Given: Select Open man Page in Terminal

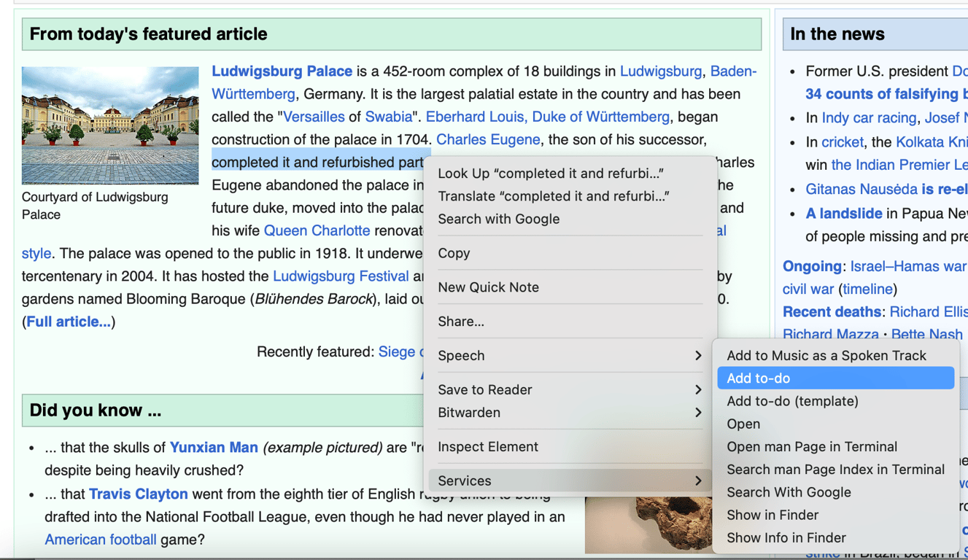Looking at the screenshot, I should [x=836, y=447].
